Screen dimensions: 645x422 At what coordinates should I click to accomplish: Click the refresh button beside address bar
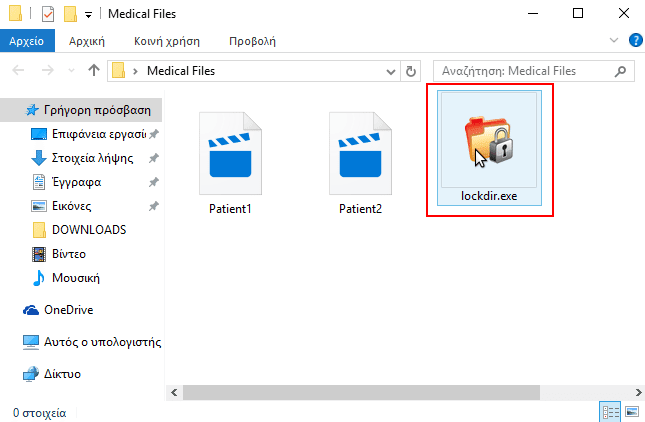coord(411,71)
